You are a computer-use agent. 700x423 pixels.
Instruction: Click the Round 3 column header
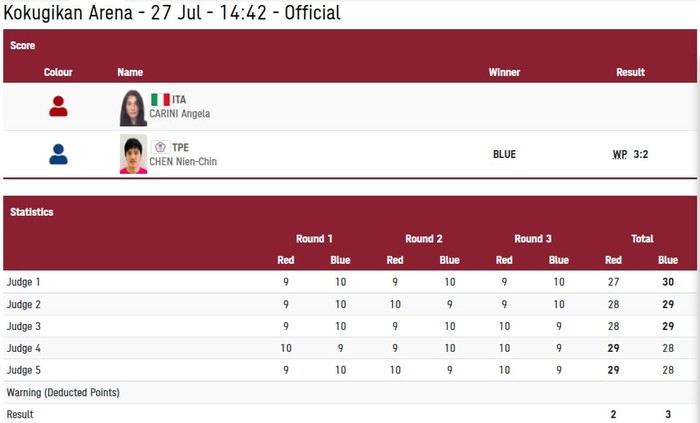(x=533, y=239)
